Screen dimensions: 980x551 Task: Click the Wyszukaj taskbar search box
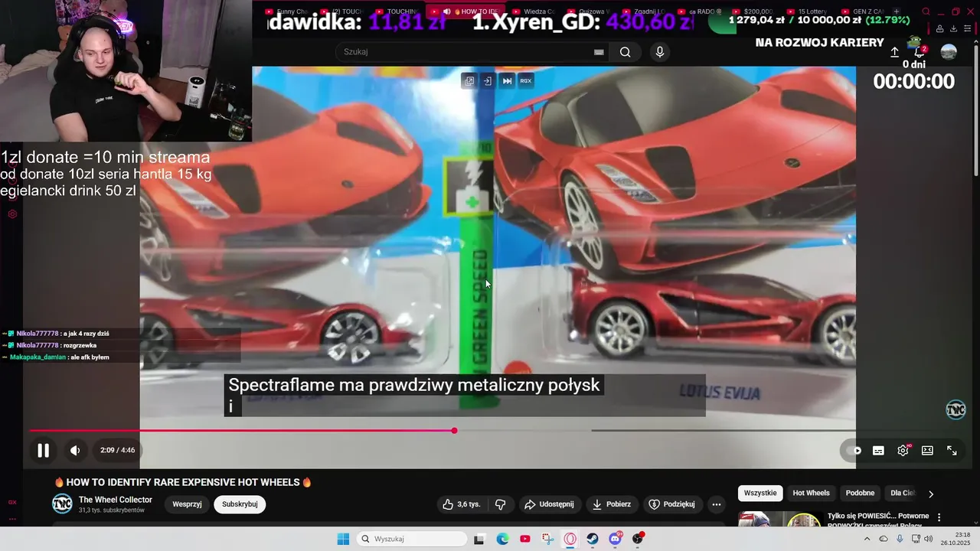point(412,539)
